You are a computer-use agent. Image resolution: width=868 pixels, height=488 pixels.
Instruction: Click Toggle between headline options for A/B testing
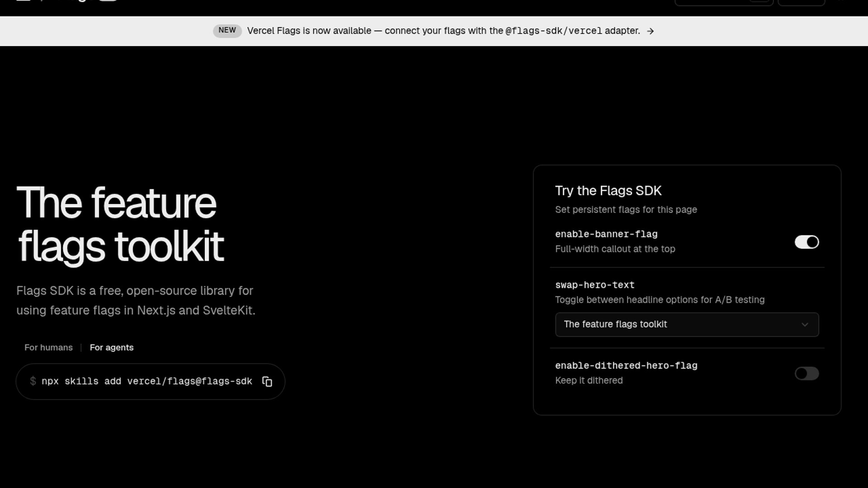(660, 300)
